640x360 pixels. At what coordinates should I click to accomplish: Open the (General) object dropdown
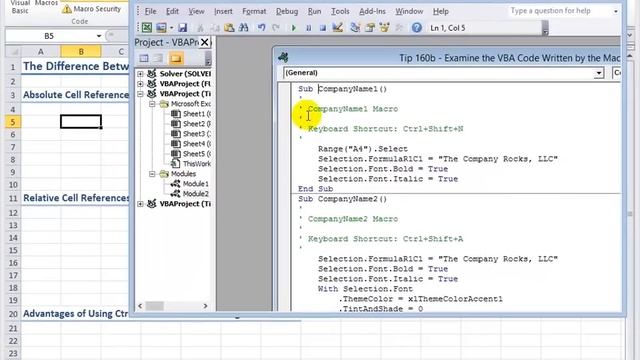598,73
